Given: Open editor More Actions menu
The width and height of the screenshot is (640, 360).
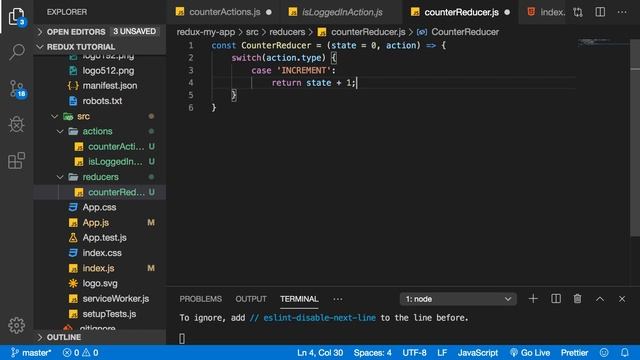Looking at the screenshot, I should click(622, 12).
